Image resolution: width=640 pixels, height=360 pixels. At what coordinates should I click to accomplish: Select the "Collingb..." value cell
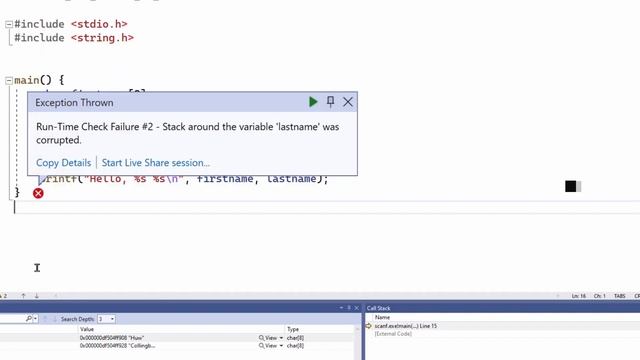click(118, 346)
